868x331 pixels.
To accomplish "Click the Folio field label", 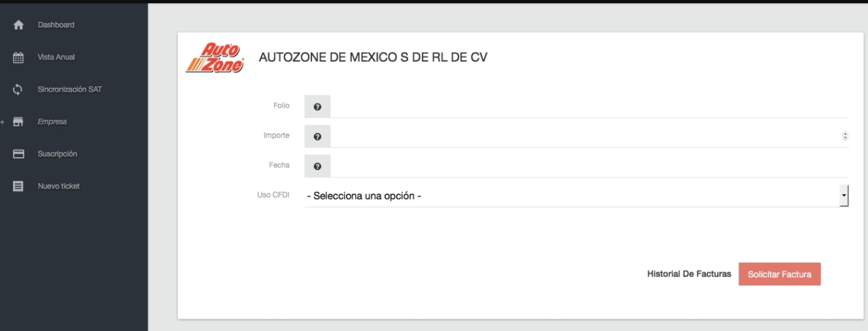I will point(281,105).
